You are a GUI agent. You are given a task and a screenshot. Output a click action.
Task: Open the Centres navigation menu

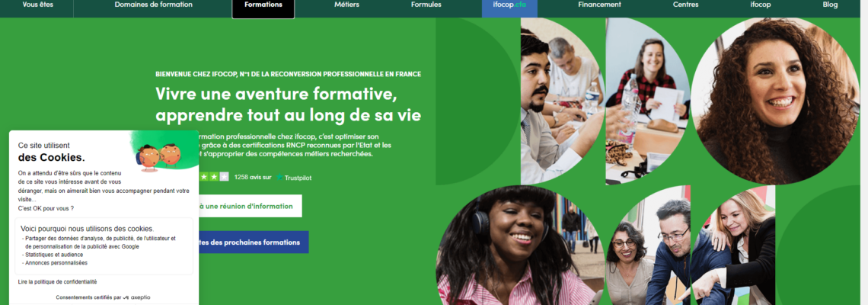[x=685, y=5]
